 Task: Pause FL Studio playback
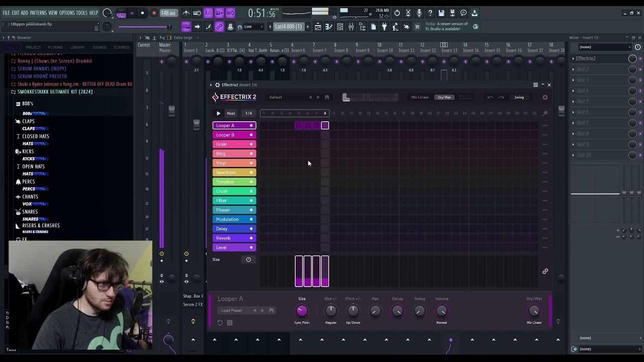coord(132,13)
